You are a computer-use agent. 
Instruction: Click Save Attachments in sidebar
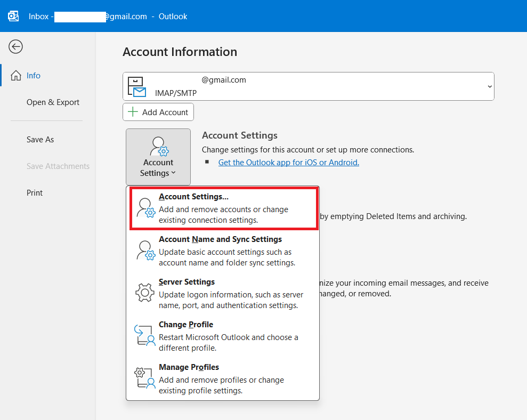pyautogui.click(x=58, y=166)
